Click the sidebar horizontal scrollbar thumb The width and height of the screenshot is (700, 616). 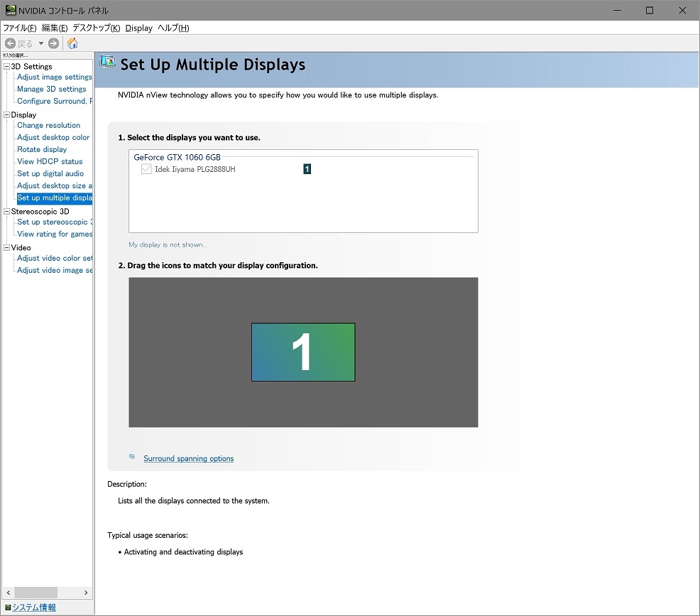(35, 593)
